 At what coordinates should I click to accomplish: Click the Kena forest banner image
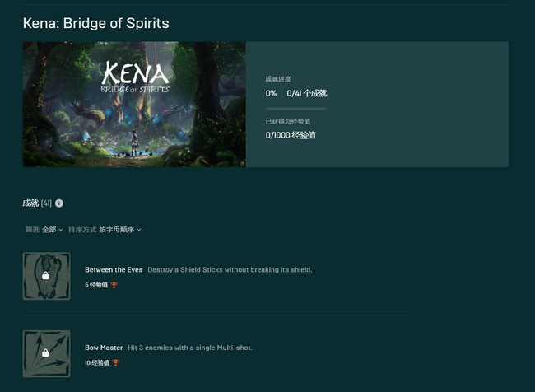[x=134, y=105]
